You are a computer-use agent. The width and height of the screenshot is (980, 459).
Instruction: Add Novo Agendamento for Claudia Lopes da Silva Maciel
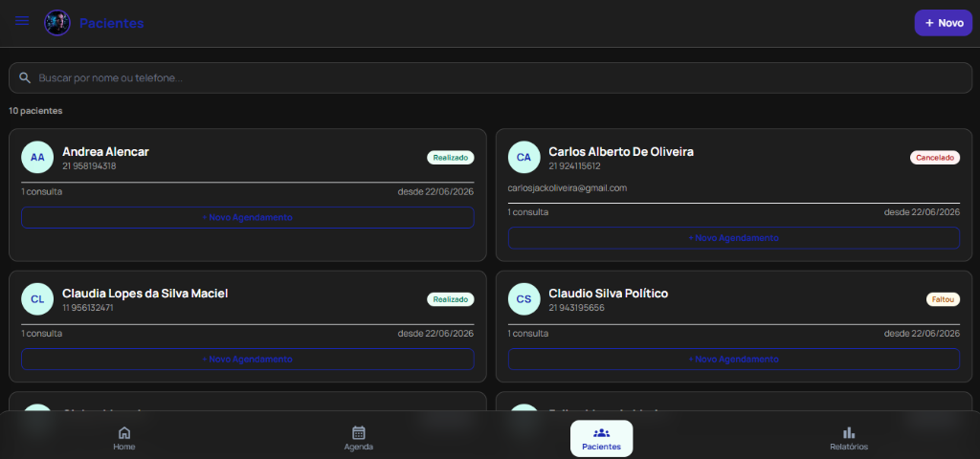[x=248, y=360]
